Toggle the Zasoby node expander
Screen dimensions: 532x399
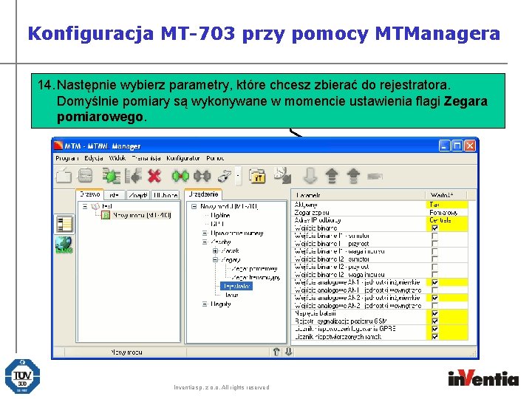[205, 242]
